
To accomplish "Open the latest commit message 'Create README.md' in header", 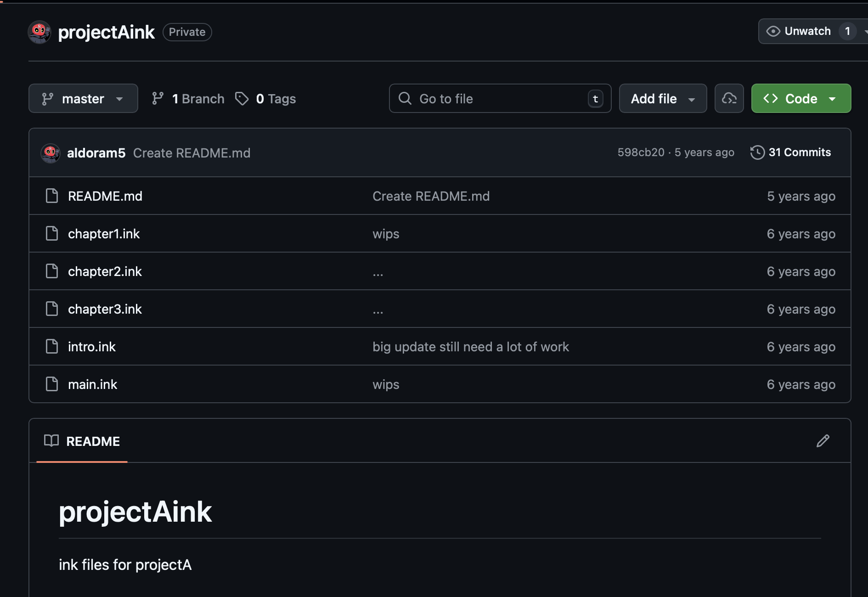I will pyautogui.click(x=192, y=153).
